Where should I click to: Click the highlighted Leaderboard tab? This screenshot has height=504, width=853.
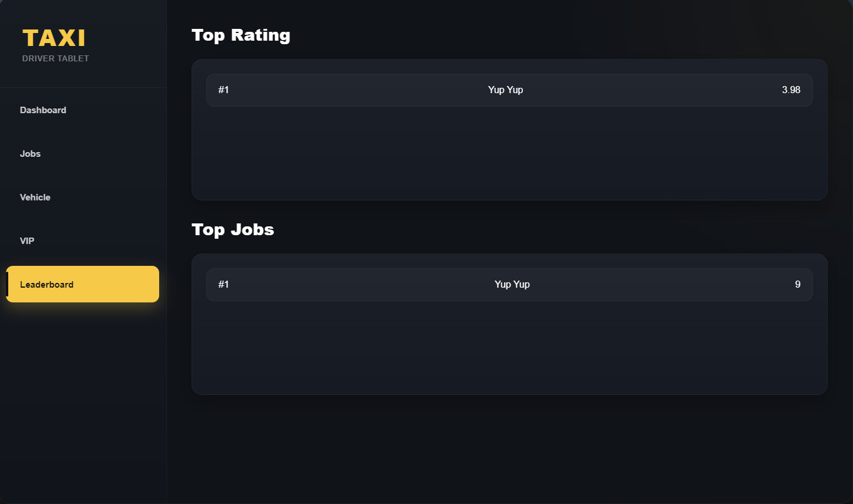click(83, 284)
